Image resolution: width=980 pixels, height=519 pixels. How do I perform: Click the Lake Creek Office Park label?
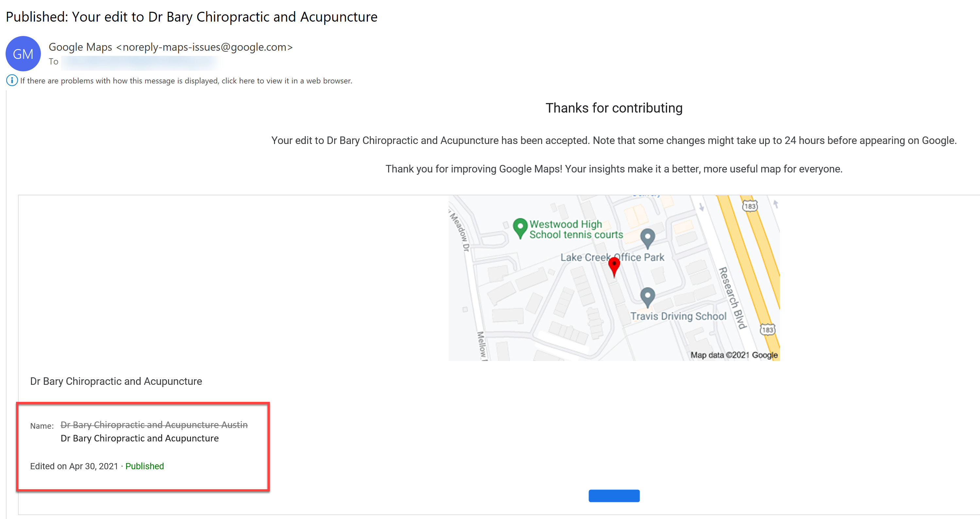(612, 258)
